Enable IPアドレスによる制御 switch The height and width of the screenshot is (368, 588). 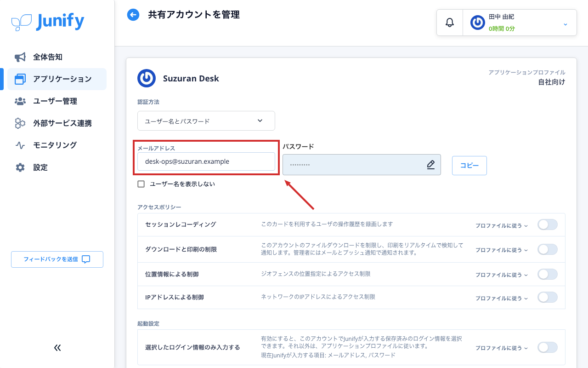(x=548, y=297)
